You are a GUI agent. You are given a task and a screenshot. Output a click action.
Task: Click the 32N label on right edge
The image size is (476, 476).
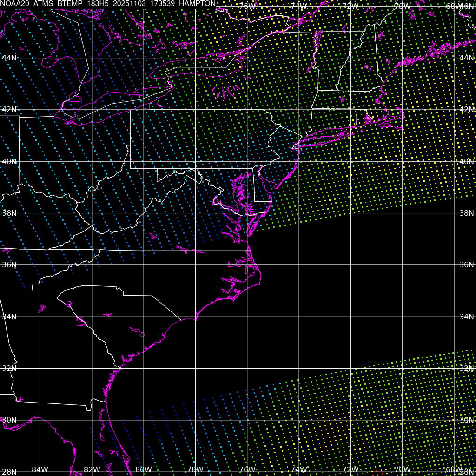coord(466,368)
